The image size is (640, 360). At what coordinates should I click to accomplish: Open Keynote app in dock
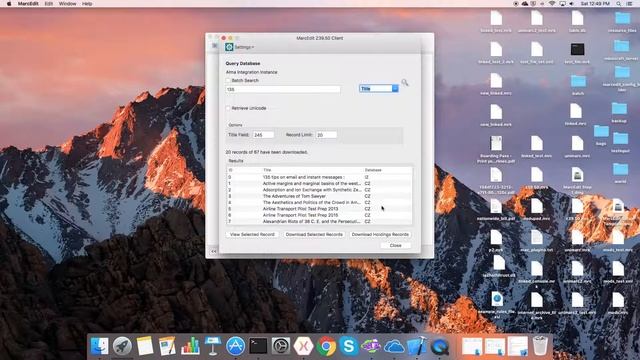point(213,346)
